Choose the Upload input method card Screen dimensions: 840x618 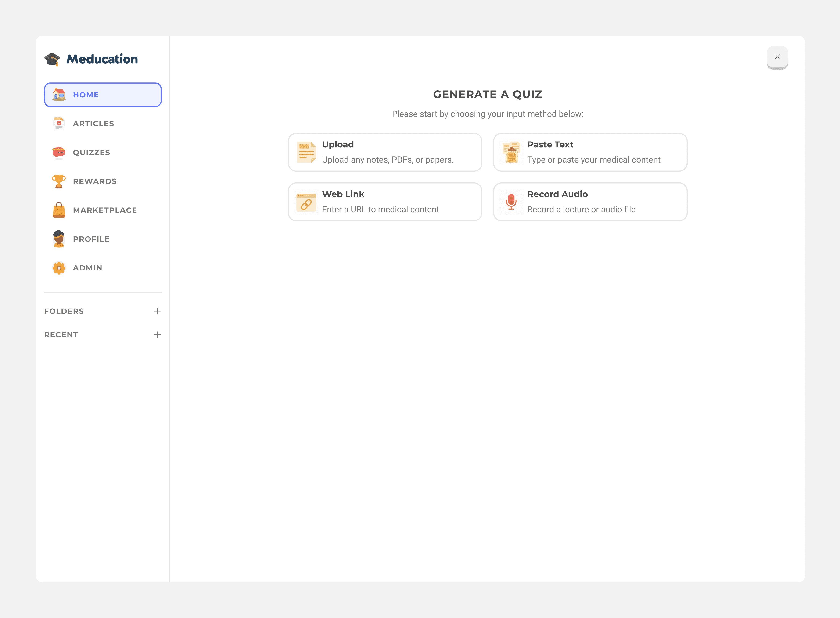(385, 152)
